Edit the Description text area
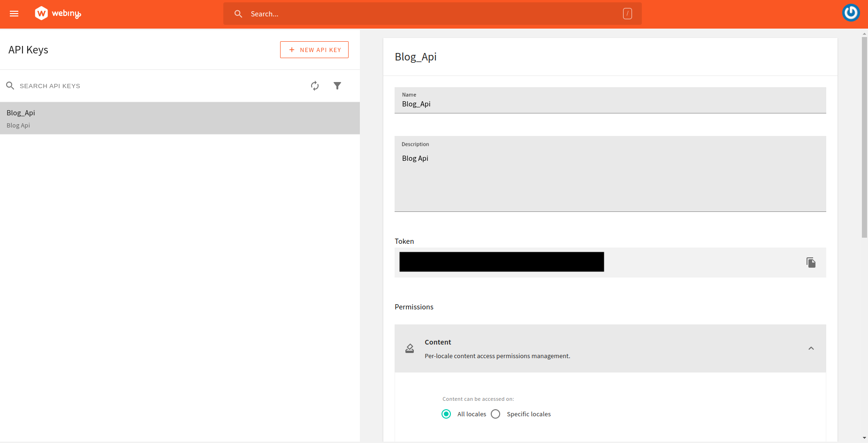This screenshot has height=443, width=868. point(610,178)
